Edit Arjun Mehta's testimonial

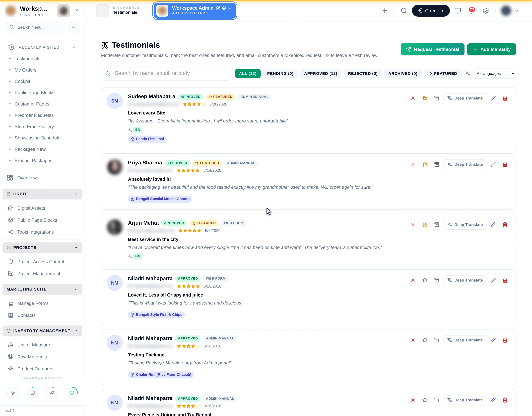click(x=493, y=225)
